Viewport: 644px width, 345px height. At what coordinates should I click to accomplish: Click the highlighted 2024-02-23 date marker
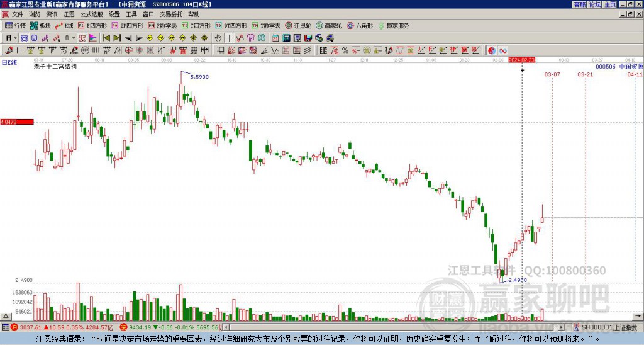tap(522, 60)
